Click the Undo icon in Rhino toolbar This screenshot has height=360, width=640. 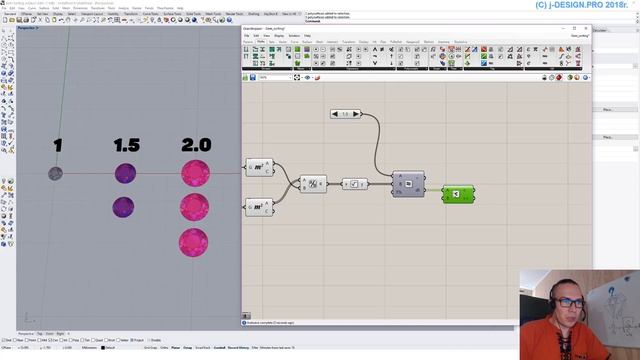[61, 20]
